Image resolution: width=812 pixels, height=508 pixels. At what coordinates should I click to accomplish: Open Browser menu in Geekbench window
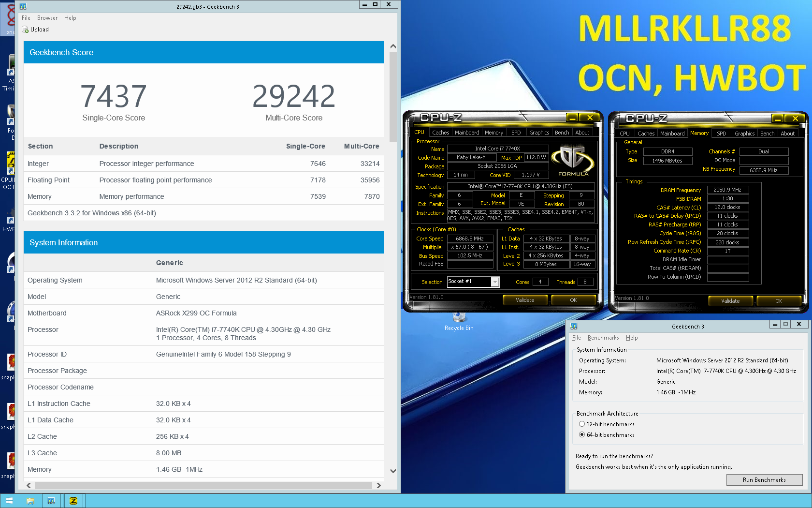click(47, 18)
